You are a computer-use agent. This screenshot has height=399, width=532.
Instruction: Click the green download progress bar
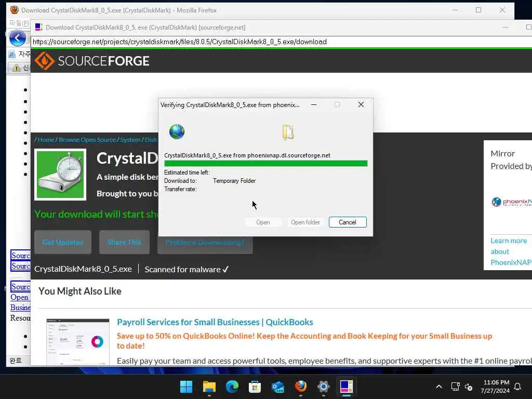pyautogui.click(x=265, y=164)
